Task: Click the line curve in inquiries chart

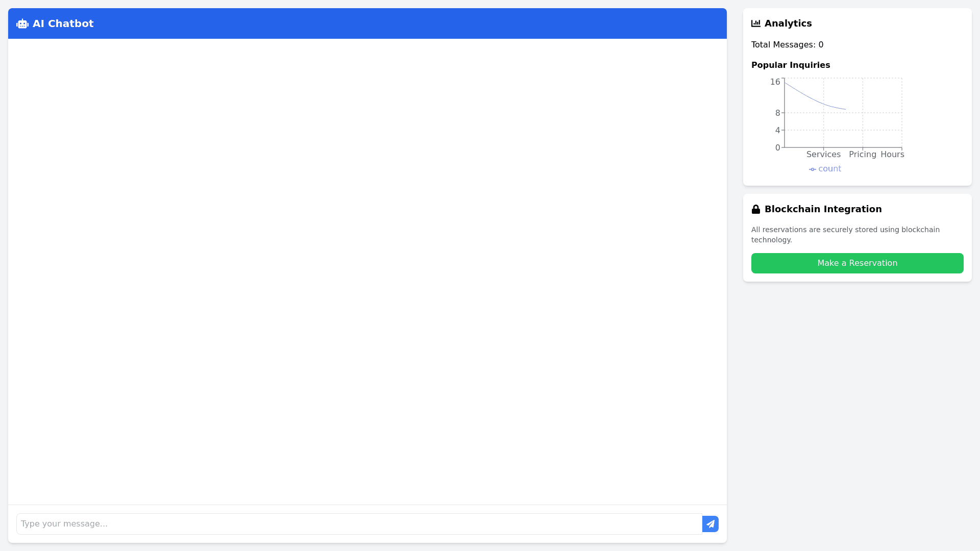Action: 812,98
